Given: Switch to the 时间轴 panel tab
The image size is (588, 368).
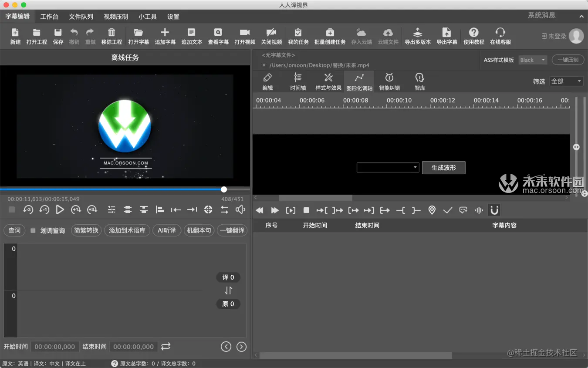Looking at the screenshot, I should [298, 81].
